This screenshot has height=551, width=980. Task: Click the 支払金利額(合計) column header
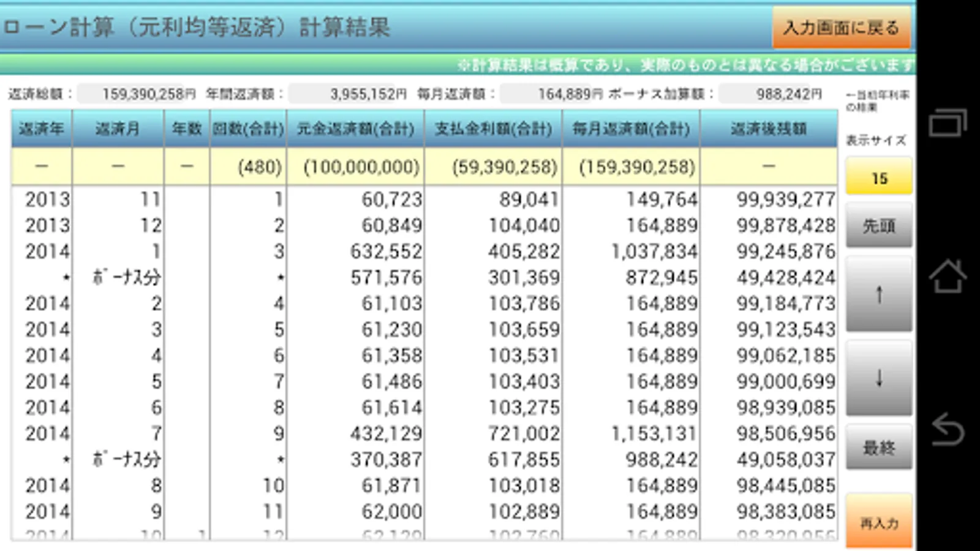click(493, 129)
